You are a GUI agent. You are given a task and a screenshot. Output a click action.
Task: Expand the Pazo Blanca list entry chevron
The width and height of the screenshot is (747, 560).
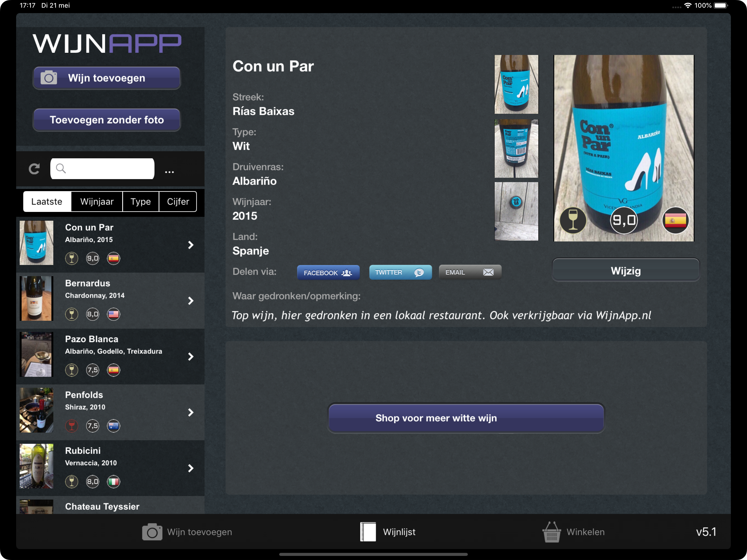tap(191, 356)
